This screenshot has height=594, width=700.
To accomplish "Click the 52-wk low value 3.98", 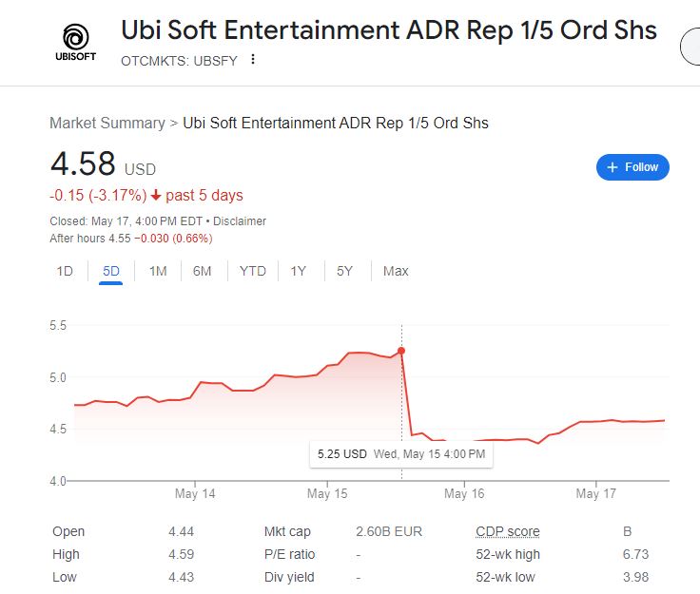I will click(635, 577).
